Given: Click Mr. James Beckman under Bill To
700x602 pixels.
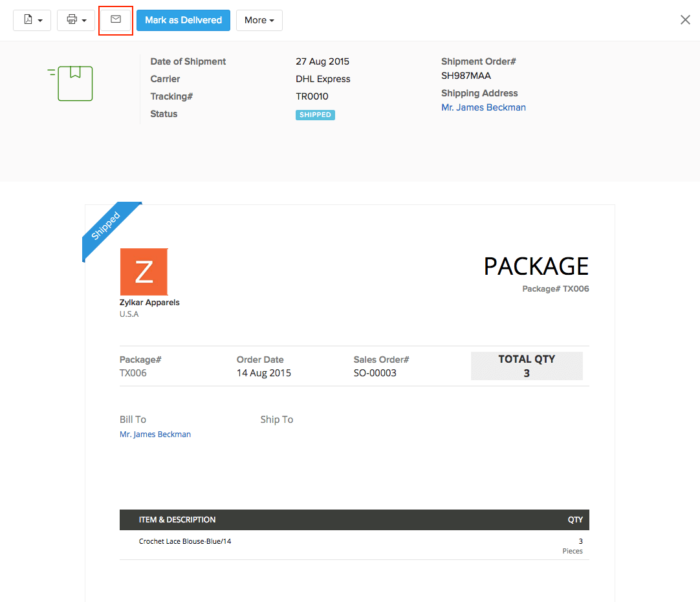Looking at the screenshot, I should tap(155, 434).
